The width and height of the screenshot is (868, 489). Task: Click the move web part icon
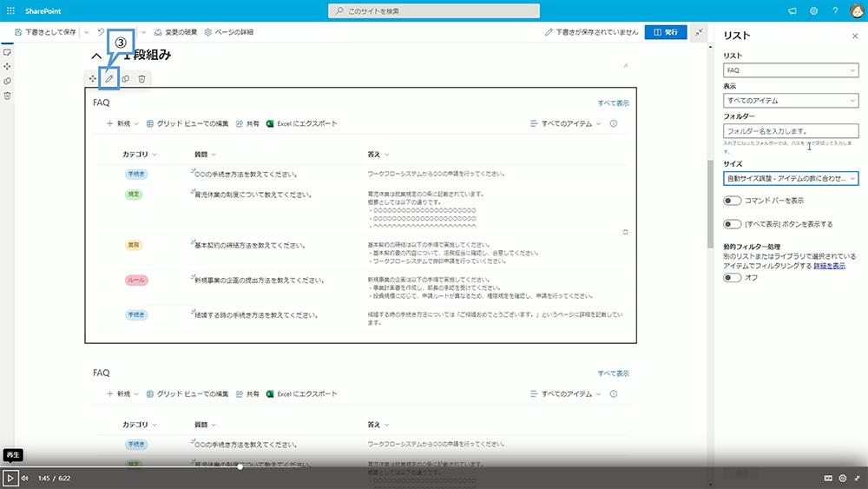tap(93, 79)
